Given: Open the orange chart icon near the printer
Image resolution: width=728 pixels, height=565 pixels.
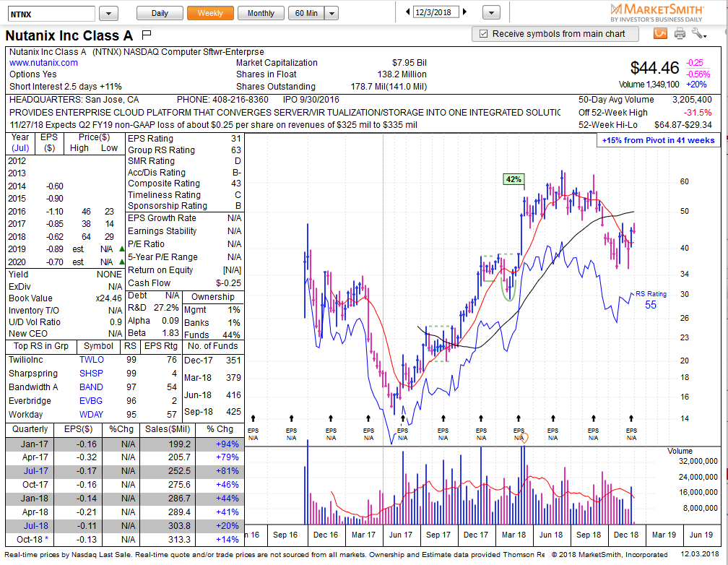Looking at the screenshot, I should pos(660,33).
